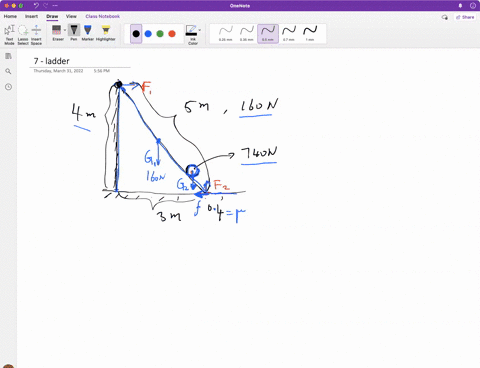Image resolution: width=480 pixels, height=368 pixels.
Task: Open the quick access customize menu
Action: pyautogui.click(x=55, y=6)
